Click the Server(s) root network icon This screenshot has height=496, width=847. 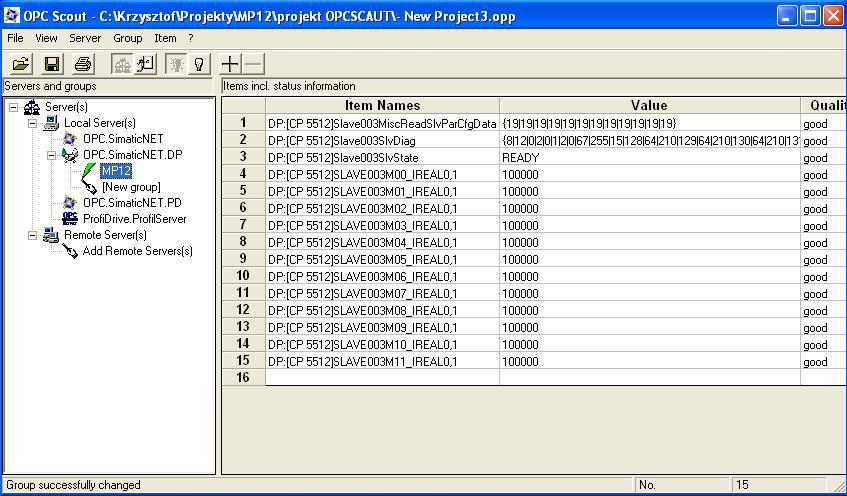pos(32,108)
